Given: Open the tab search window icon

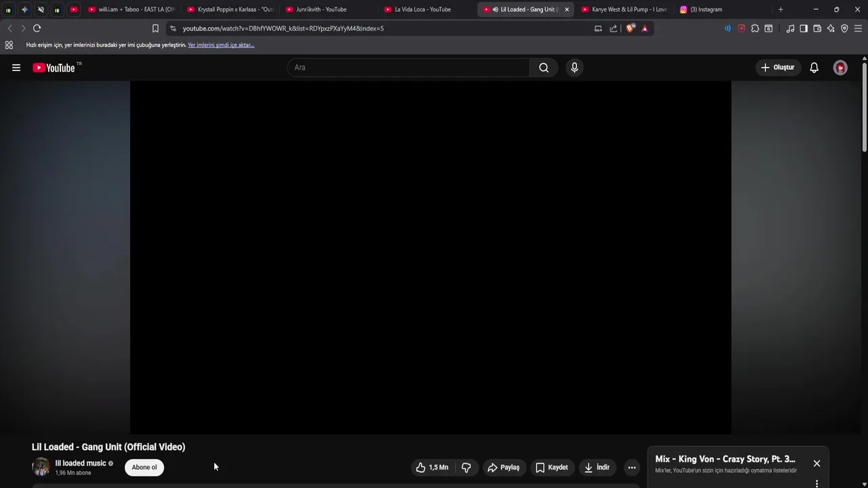Looking at the screenshot, I should tap(768, 28).
